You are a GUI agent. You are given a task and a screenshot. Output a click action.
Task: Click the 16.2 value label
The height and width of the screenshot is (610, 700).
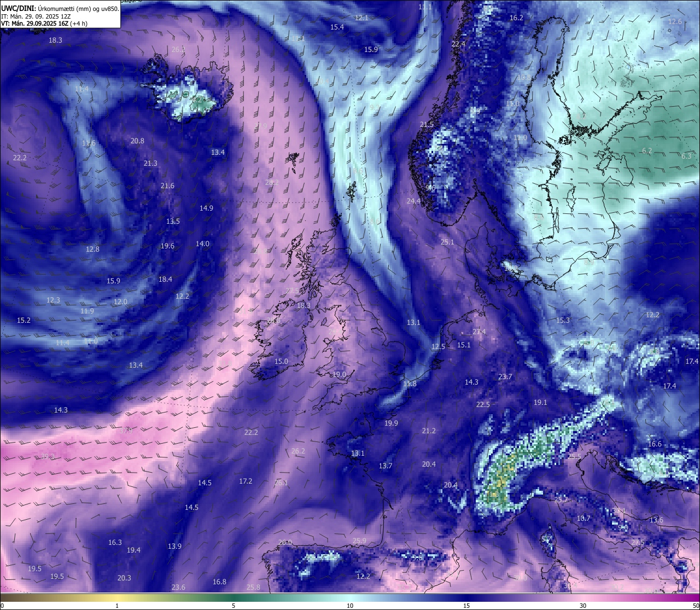pyautogui.click(x=516, y=18)
